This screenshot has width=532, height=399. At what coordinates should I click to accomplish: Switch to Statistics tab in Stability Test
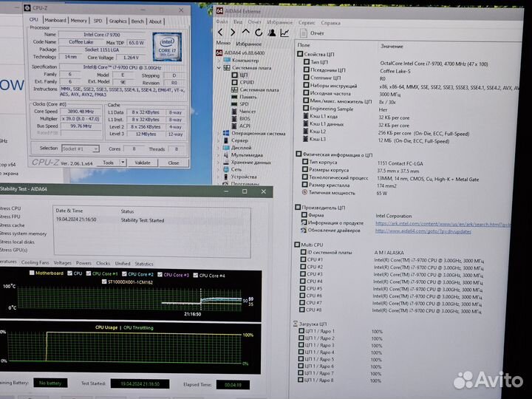[144, 264]
